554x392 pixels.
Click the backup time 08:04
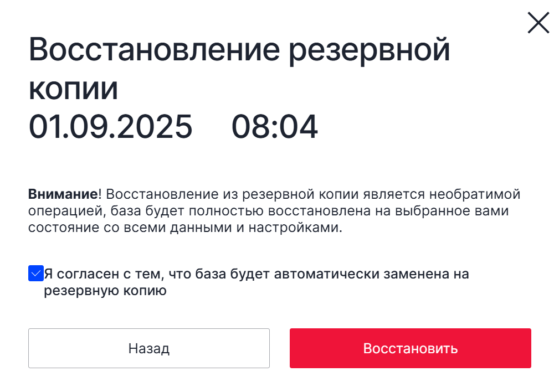pos(275,126)
